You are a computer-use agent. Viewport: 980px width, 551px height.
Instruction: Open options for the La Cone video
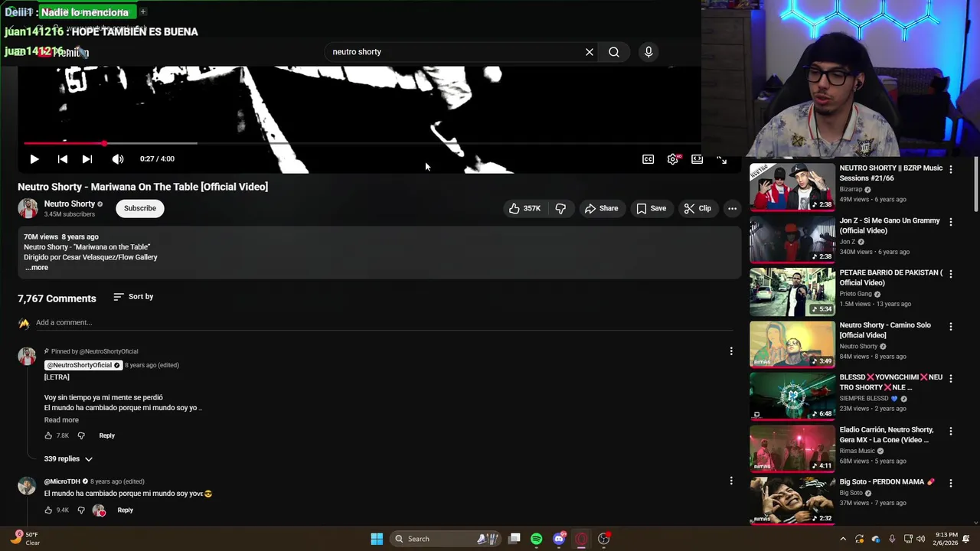(x=951, y=432)
